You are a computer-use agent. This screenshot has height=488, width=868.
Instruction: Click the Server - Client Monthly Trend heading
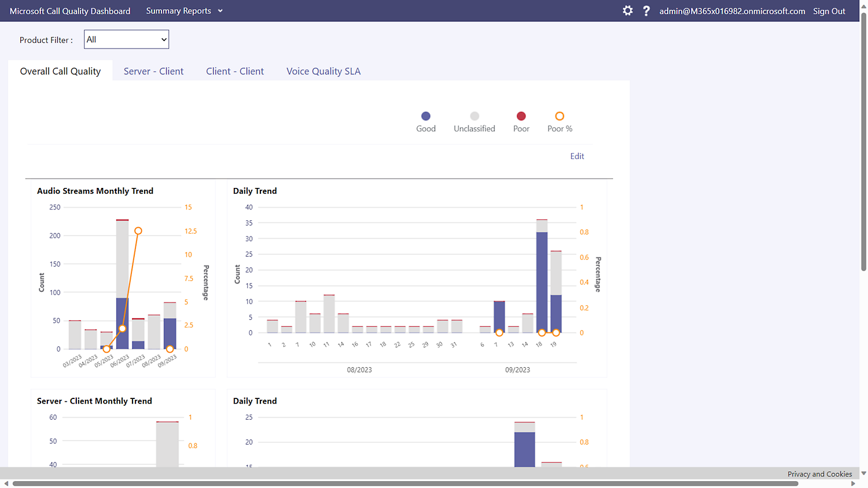(x=94, y=401)
